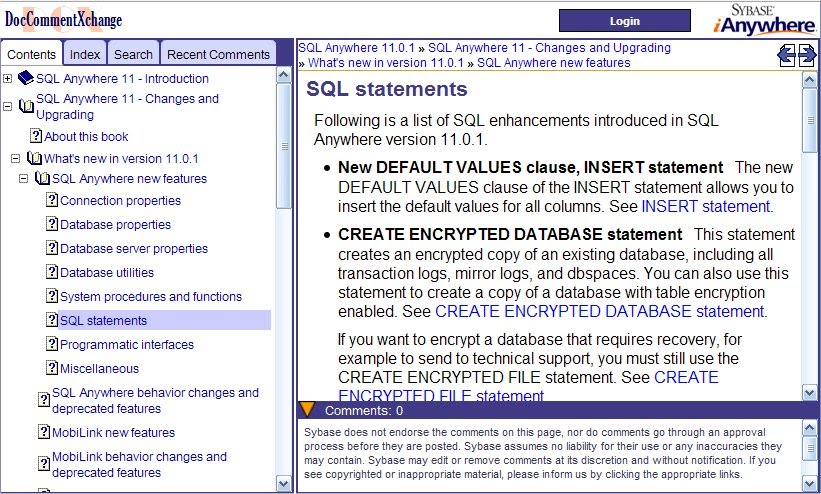Click the open book icon beside What's new in version 11.0.1

[x=34, y=158]
